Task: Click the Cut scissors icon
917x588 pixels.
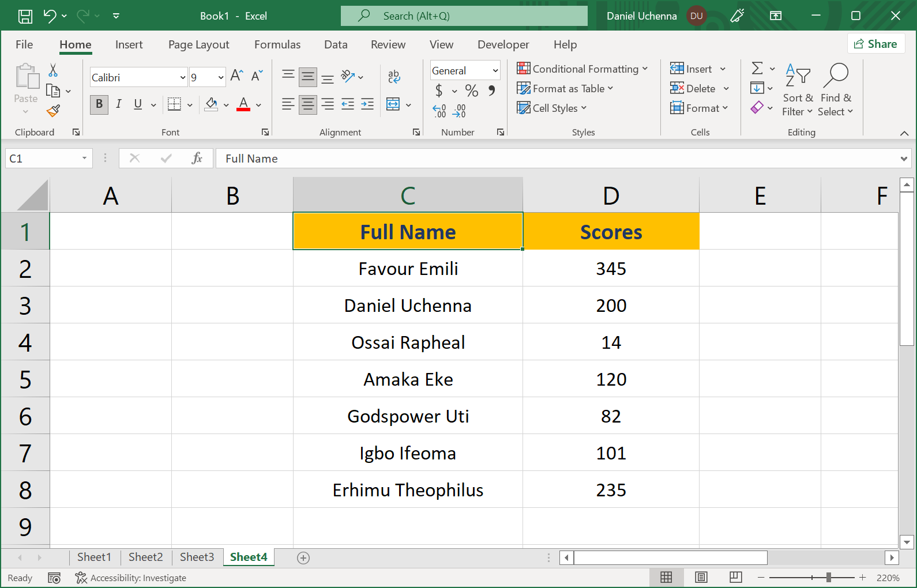Action: (53, 70)
